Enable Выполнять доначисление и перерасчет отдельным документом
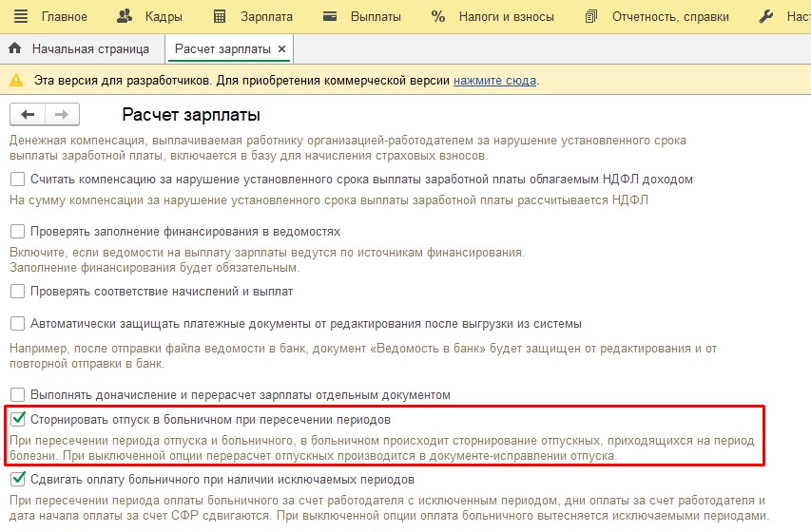This screenshot has height=532, width=811. coord(17,395)
